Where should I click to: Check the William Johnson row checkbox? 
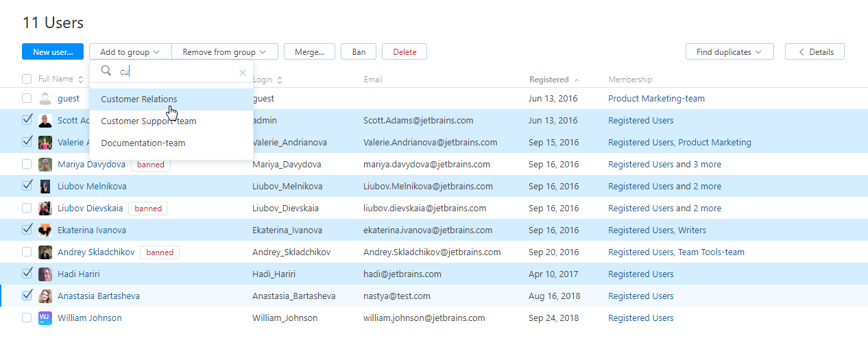tap(27, 318)
